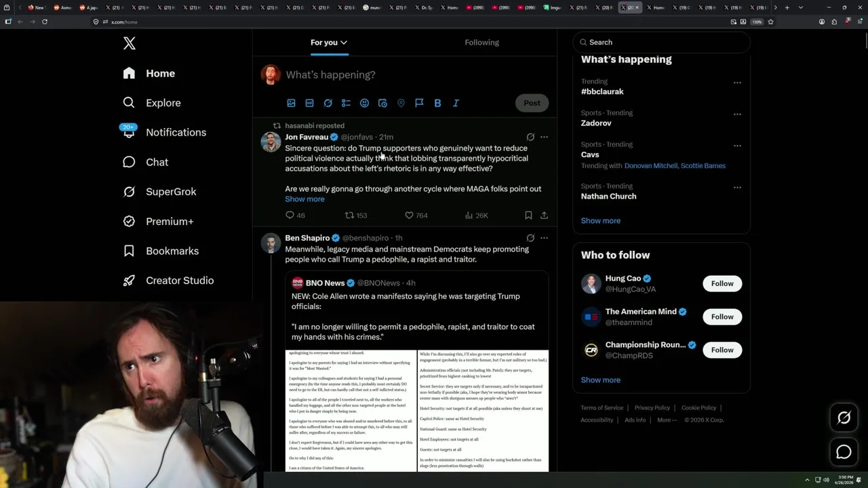The height and width of the screenshot is (488, 868).
Task: Open trending topic #bbclaurak
Action: [x=602, y=91]
